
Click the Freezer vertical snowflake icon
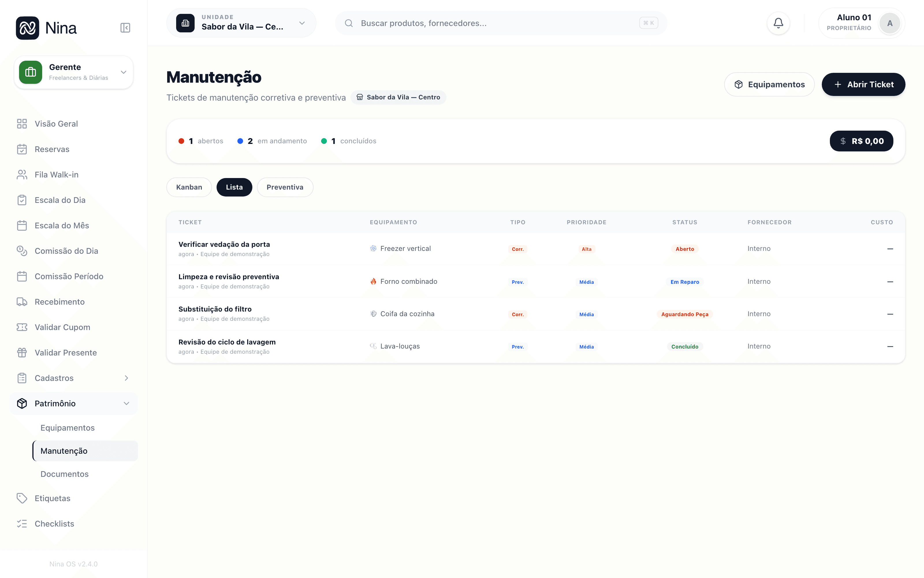[x=373, y=249]
